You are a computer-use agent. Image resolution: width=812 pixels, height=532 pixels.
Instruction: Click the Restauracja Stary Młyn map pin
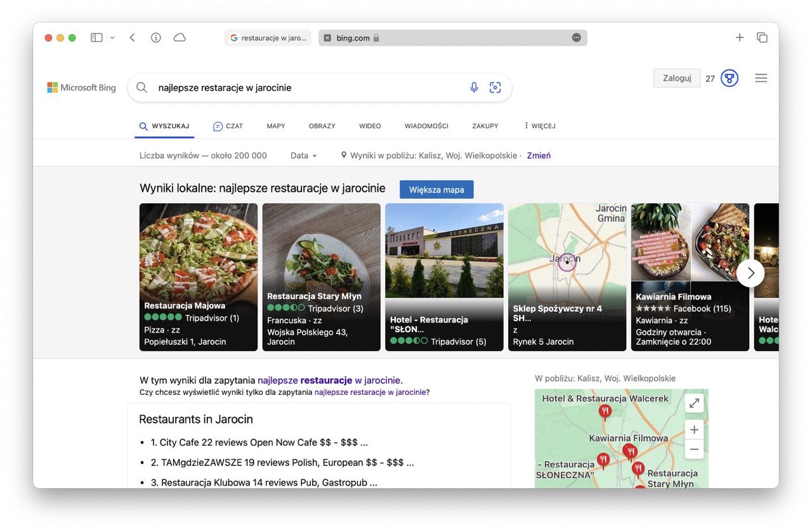coord(638,470)
